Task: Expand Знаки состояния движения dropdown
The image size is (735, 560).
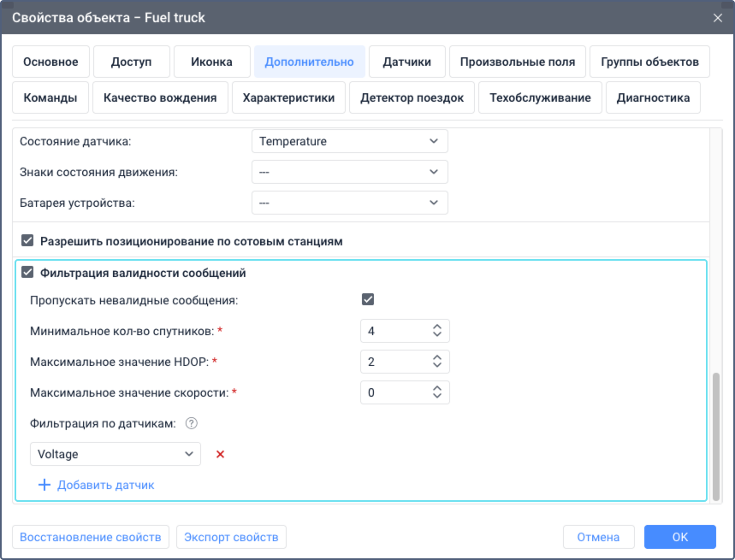Action: [349, 172]
